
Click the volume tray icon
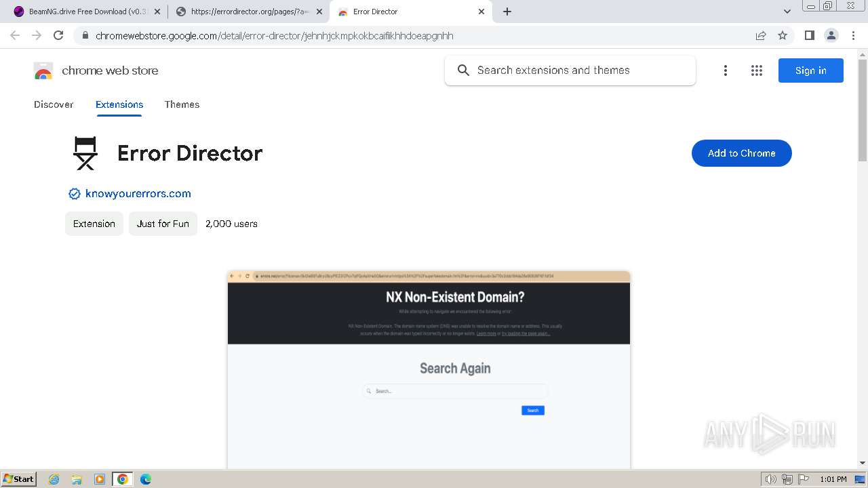tap(771, 479)
